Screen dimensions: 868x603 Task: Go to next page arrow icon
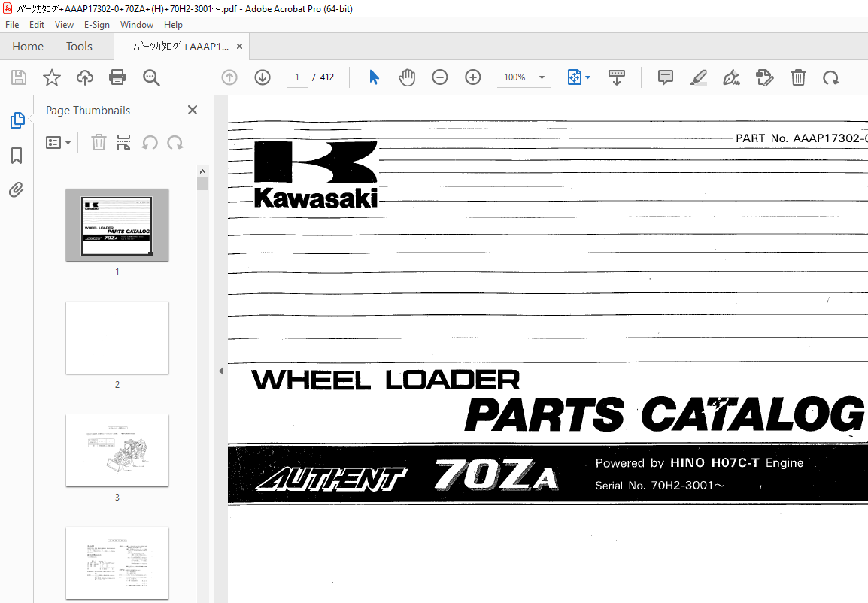pyautogui.click(x=263, y=77)
